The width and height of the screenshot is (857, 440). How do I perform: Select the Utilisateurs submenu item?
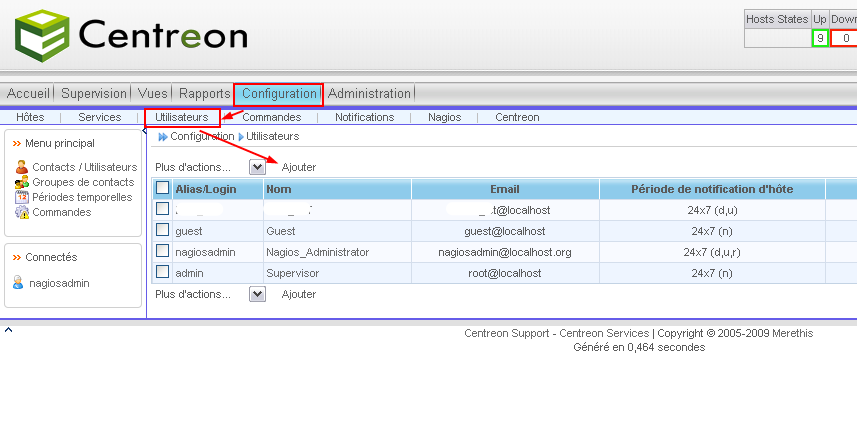click(181, 117)
